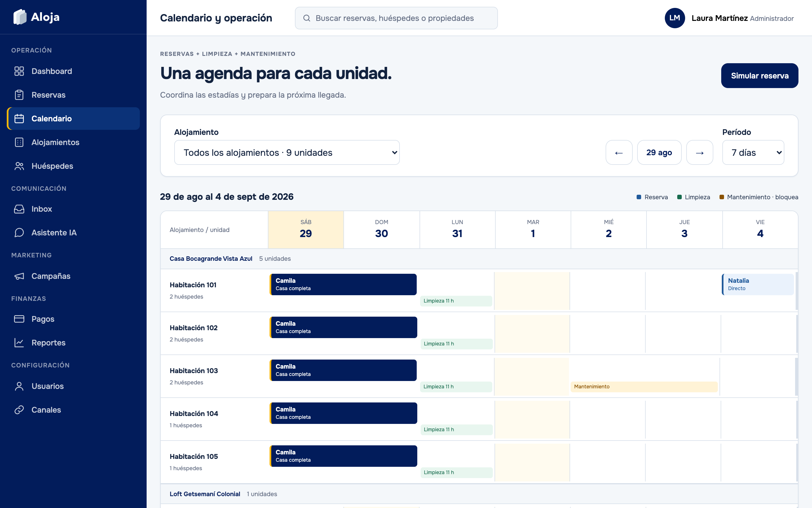The image size is (812, 508).
Task: Click the Reportes chart icon
Action: (19, 343)
